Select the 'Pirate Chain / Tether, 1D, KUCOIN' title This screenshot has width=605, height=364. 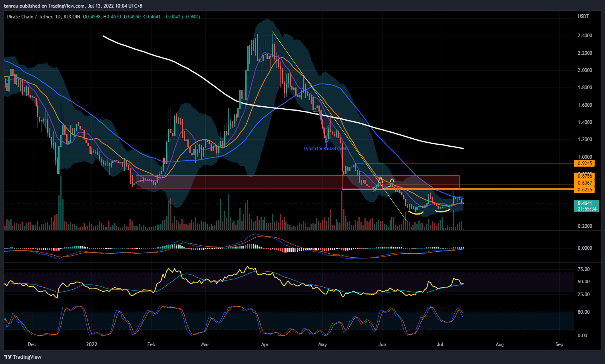point(44,17)
